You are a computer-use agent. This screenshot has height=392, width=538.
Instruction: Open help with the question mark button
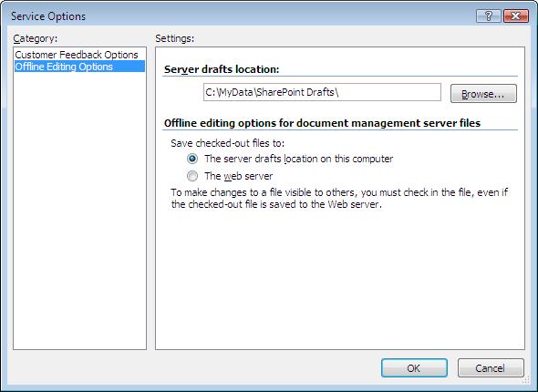coord(488,15)
